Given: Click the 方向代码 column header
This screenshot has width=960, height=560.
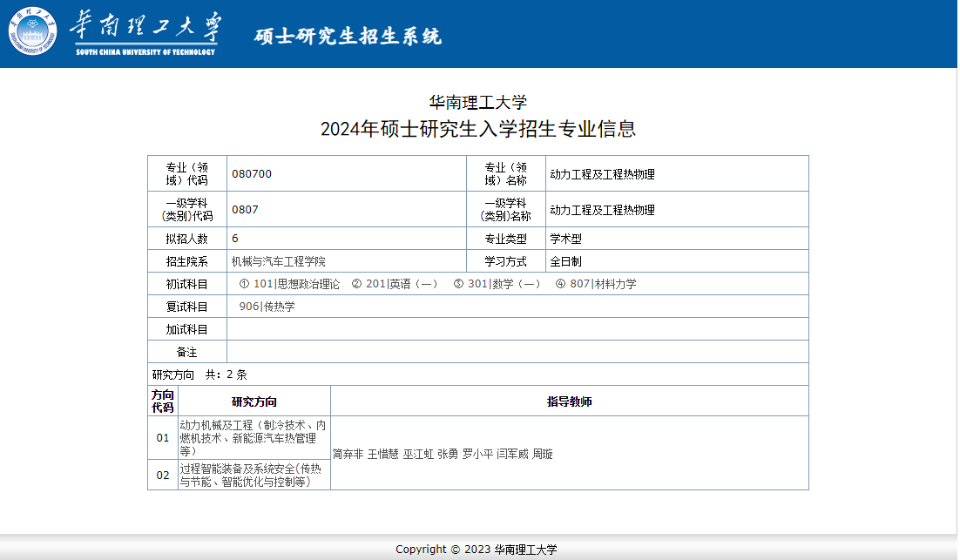Looking at the screenshot, I should click(163, 401).
